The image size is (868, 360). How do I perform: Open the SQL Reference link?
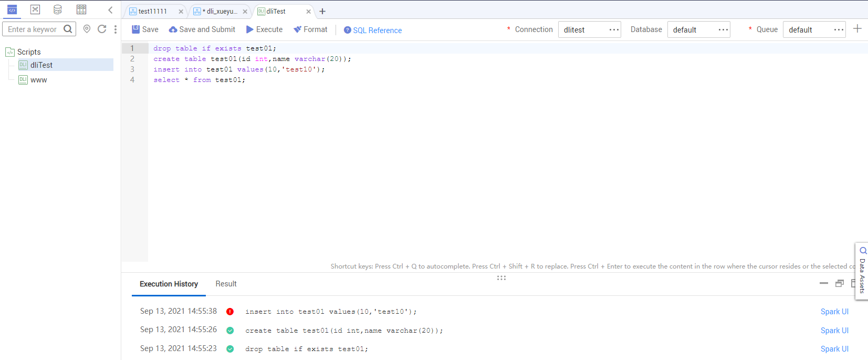373,30
